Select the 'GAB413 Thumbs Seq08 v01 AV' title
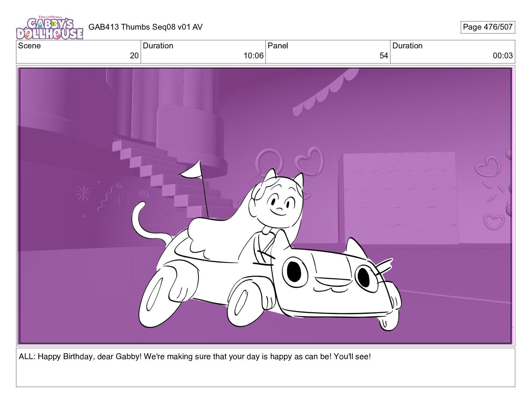 point(145,27)
